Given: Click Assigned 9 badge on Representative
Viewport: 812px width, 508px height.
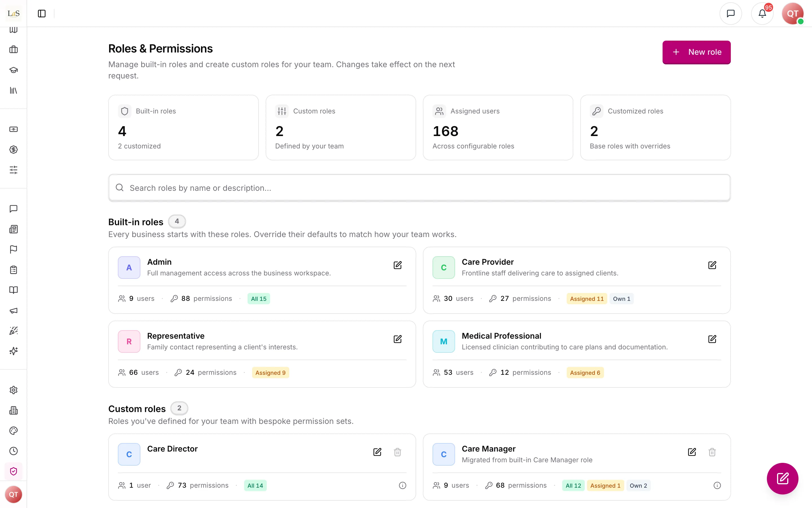Looking at the screenshot, I should (270, 373).
